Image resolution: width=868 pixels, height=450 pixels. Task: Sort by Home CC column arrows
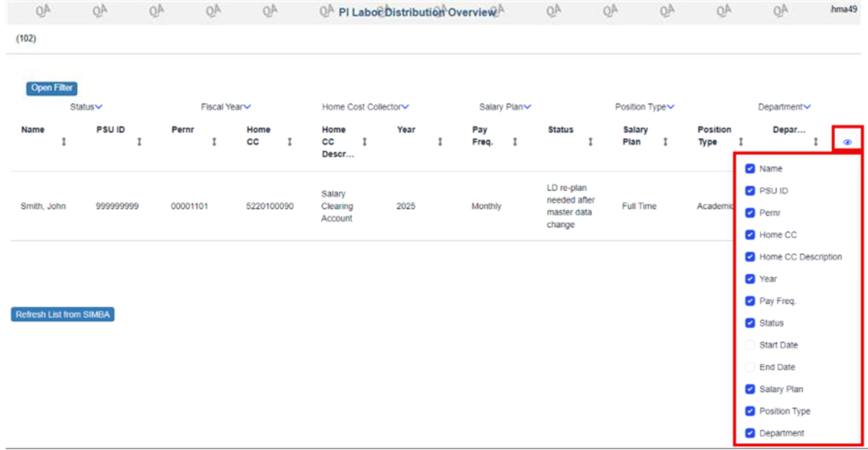click(x=289, y=142)
